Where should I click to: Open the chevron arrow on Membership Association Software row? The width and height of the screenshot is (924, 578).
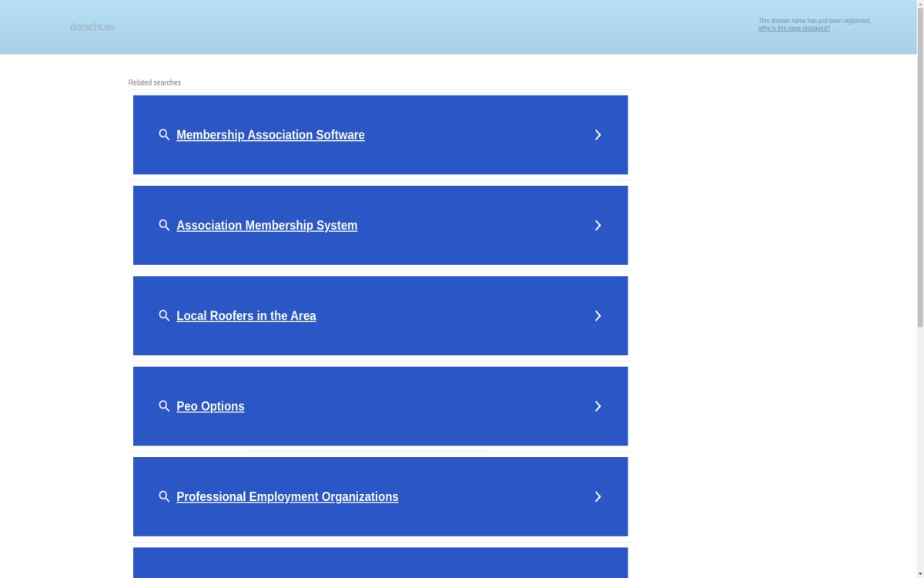point(598,135)
